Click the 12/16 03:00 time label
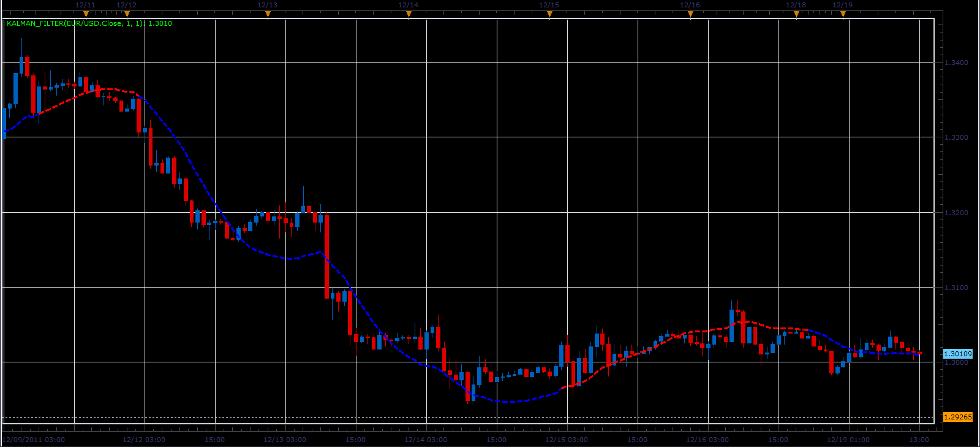This screenshot has height=447, width=980. 707,440
